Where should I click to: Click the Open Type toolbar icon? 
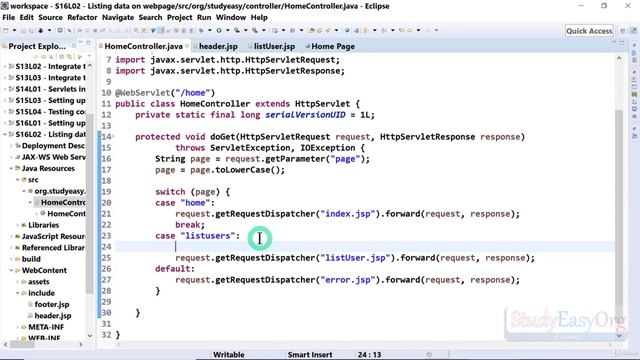pyautogui.click(x=312, y=30)
